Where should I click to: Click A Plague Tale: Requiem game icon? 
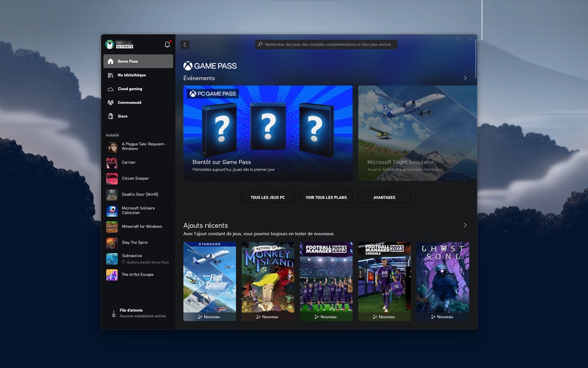pyautogui.click(x=112, y=147)
